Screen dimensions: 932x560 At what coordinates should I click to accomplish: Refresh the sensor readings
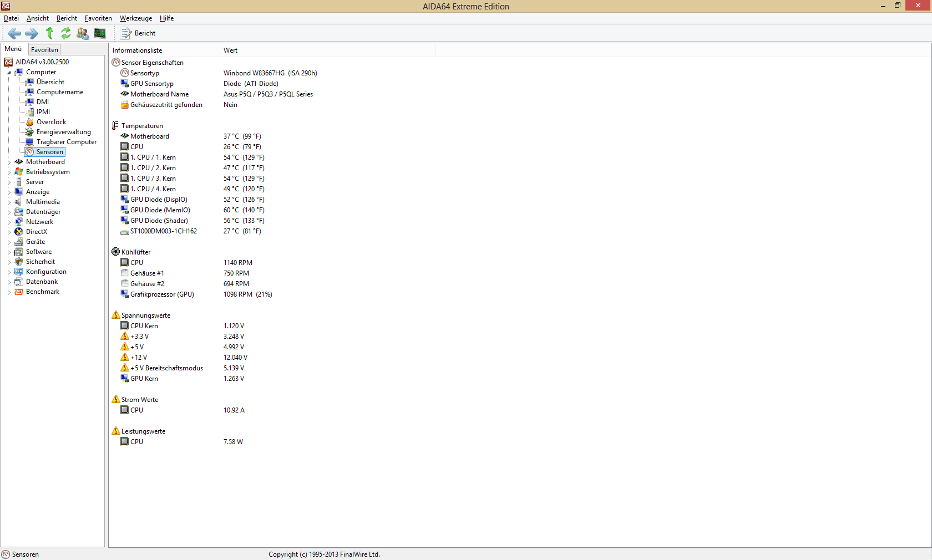click(x=66, y=33)
